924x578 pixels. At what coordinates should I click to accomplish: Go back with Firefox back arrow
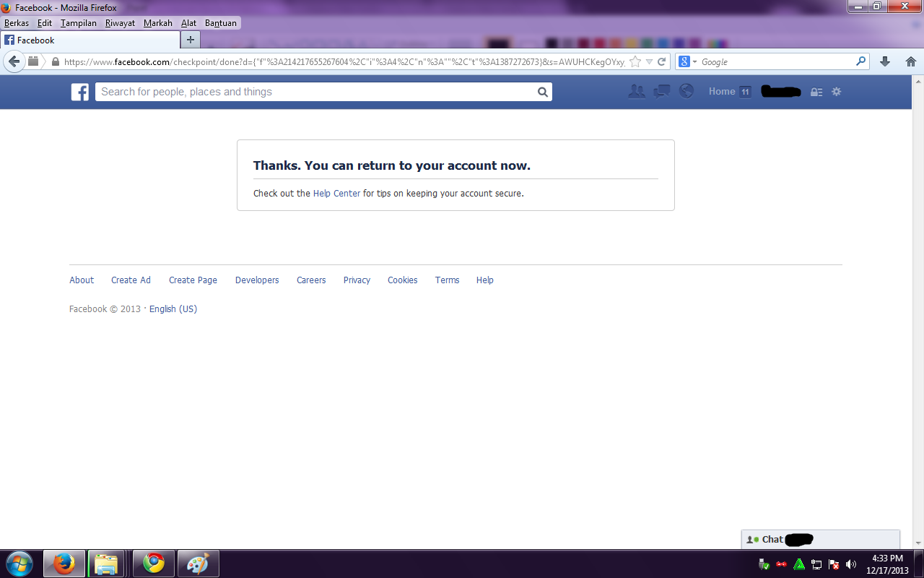tap(14, 61)
